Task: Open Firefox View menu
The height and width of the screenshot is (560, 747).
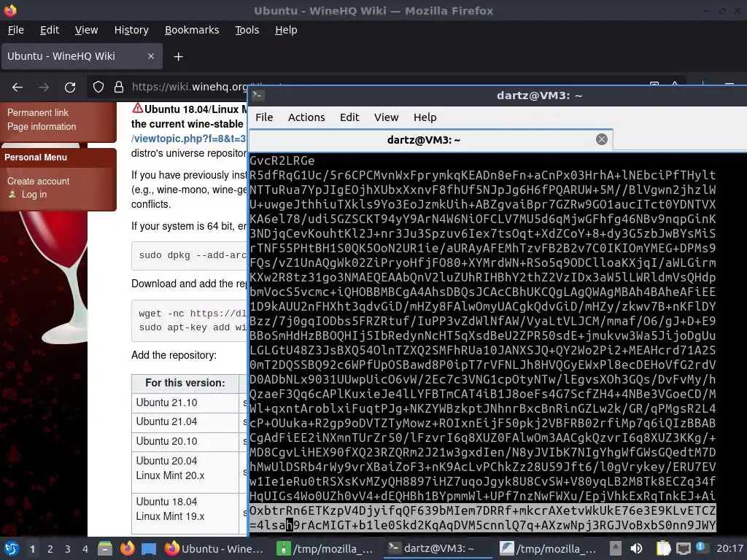Action: [x=86, y=30]
